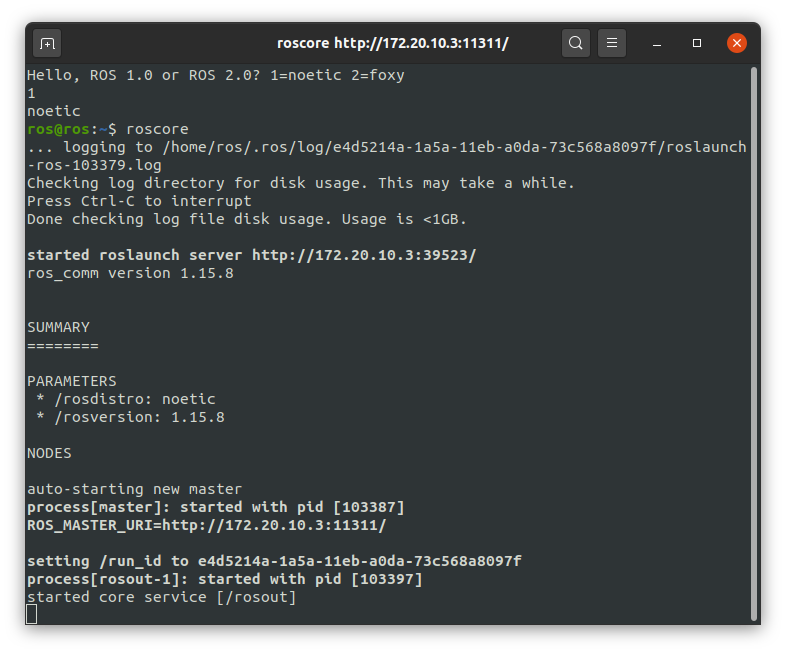Minimize the roscore terminal window
The height and width of the screenshot is (653, 786).
(x=657, y=43)
